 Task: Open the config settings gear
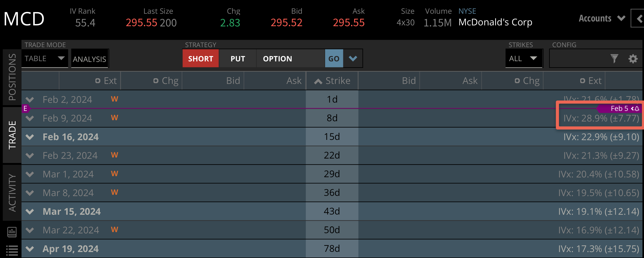click(633, 59)
